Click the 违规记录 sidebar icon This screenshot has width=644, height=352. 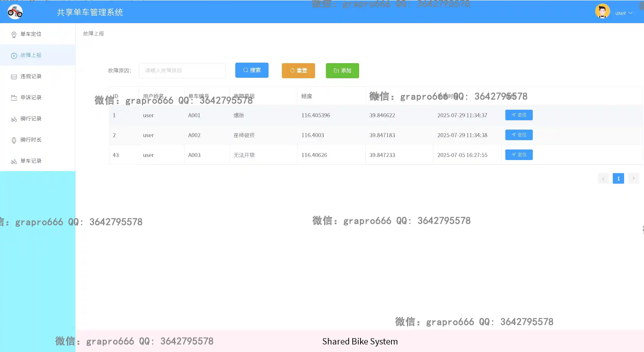[14, 77]
